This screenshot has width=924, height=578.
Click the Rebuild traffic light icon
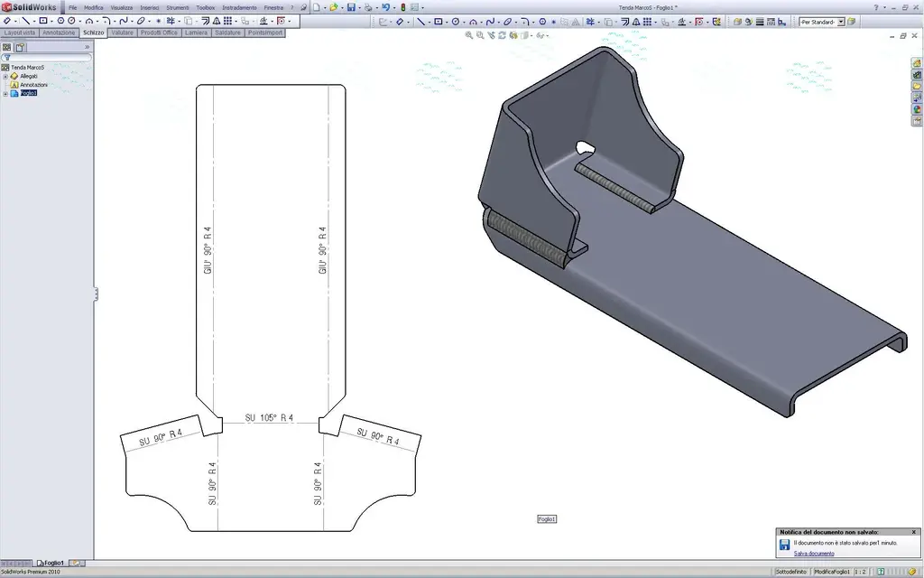(403, 7)
